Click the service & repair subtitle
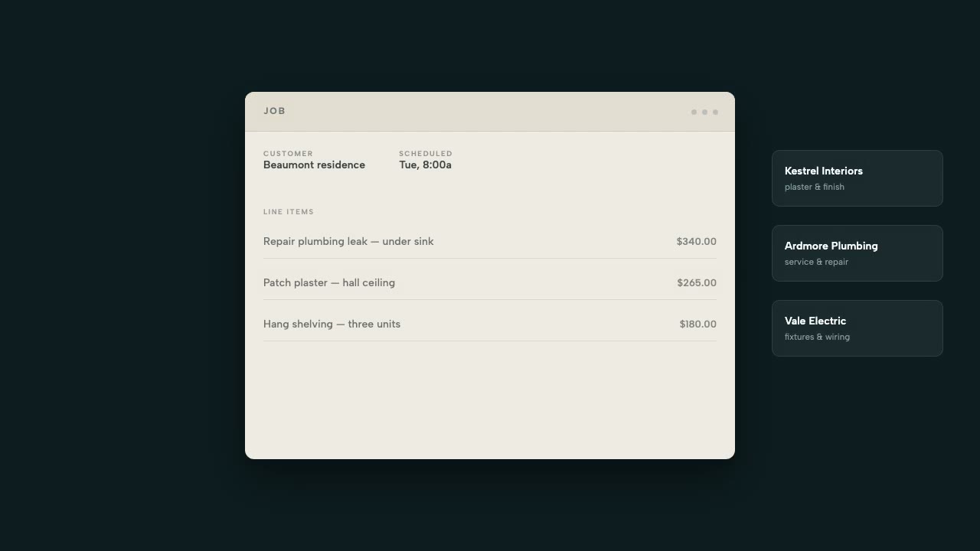This screenshot has width=980, height=551. [816, 262]
